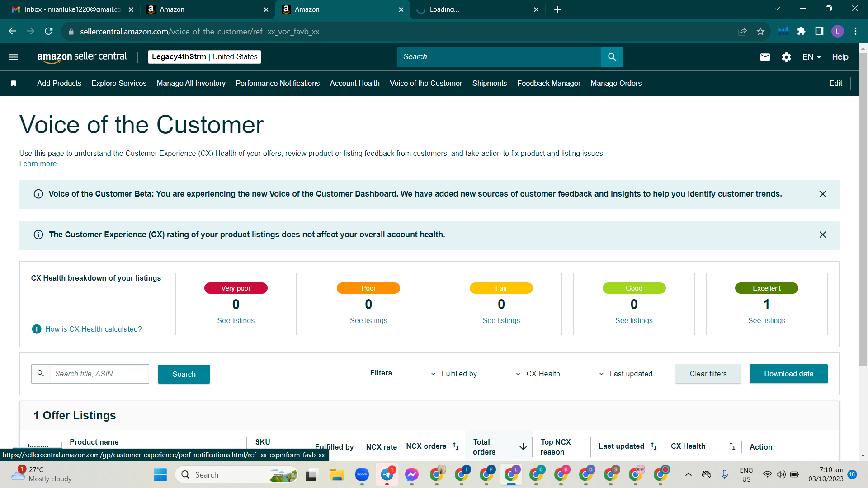Screen dimensions: 868x488
Task: Open a new browser tab
Action: tap(558, 9)
